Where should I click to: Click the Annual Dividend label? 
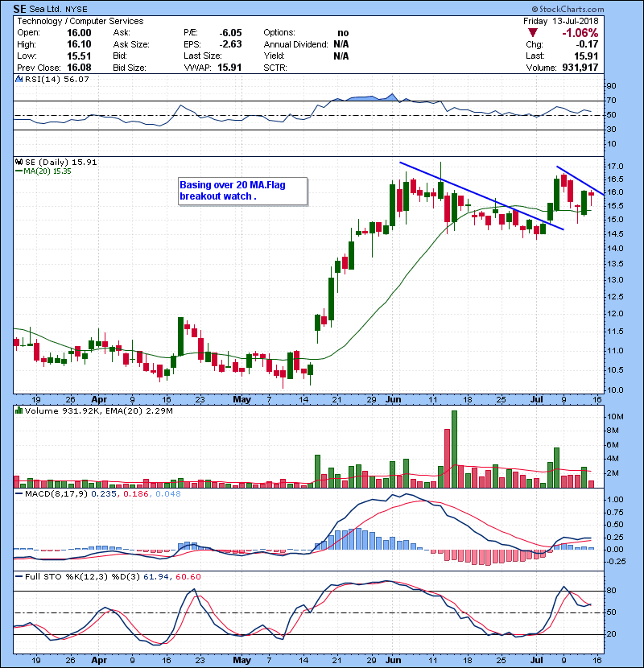click(295, 44)
